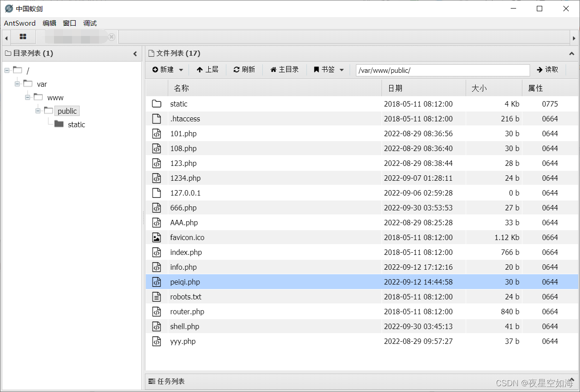Select file name index.php
The height and width of the screenshot is (392, 580).
click(186, 252)
